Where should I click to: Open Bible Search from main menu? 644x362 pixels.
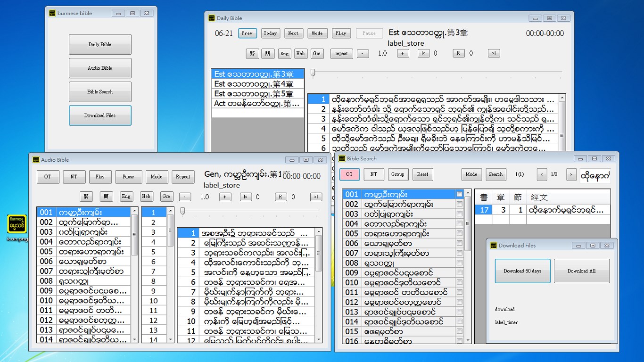click(x=100, y=92)
